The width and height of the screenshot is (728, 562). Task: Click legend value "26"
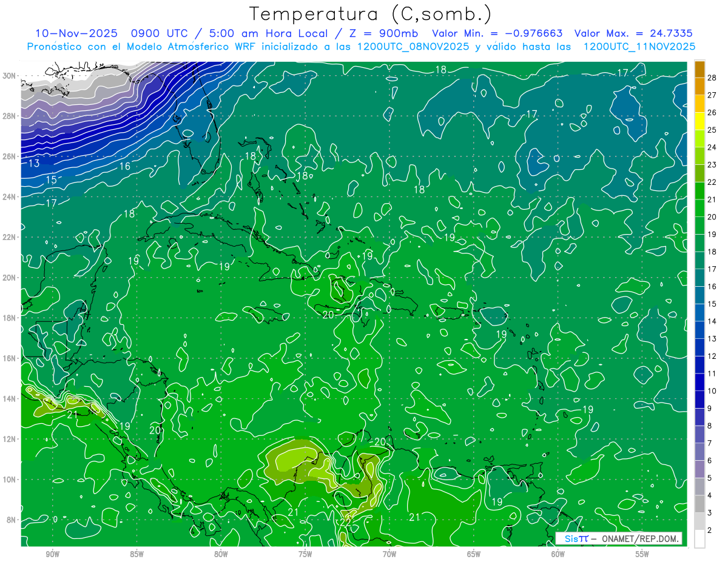712,112
